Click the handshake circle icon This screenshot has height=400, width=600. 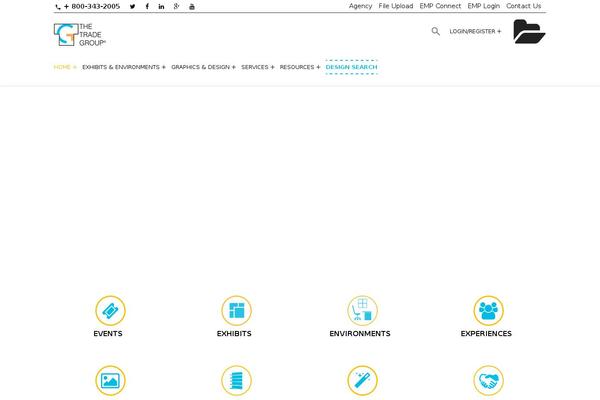point(488,380)
